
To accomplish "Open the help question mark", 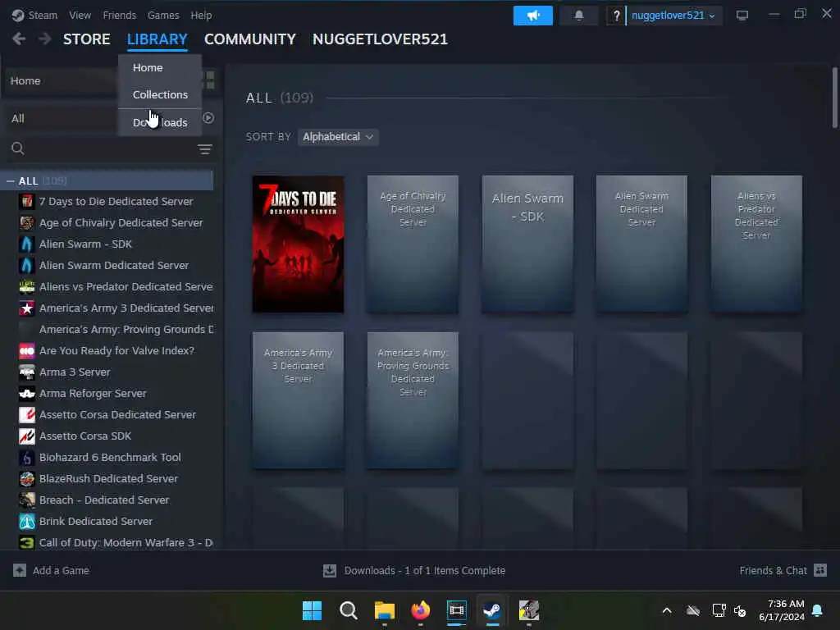I will (x=616, y=16).
